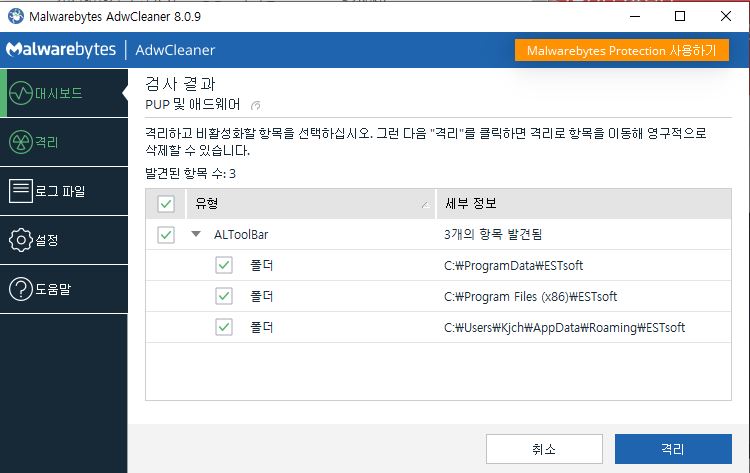750x473 pixels.
Task: Click the AdwCleaner title bar app icon
Action: tap(16, 16)
